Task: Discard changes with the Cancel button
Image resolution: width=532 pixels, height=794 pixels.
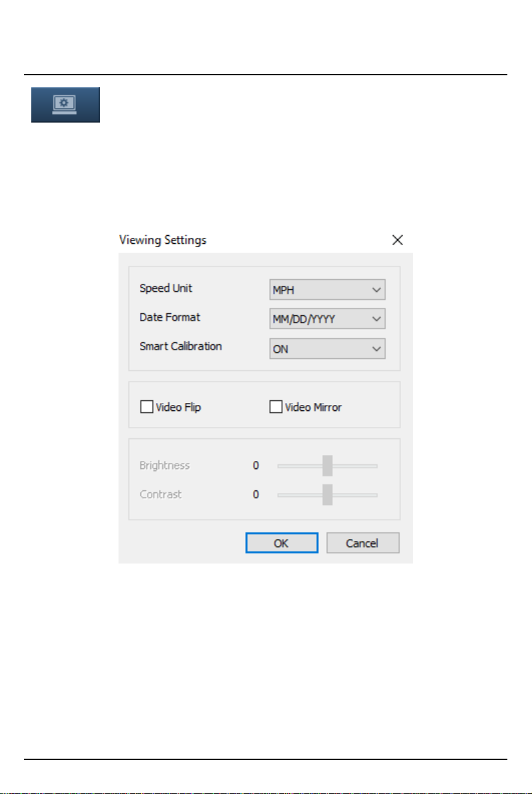Action: point(363,543)
